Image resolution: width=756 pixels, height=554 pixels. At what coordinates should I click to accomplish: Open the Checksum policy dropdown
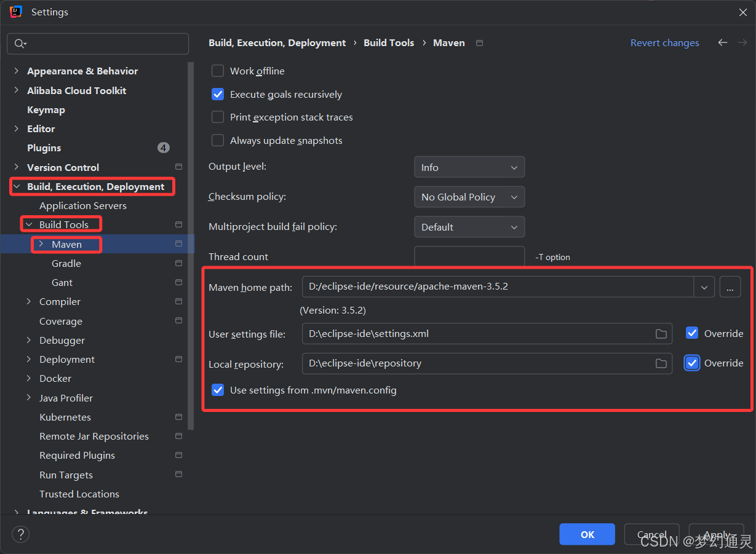tap(469, 197)
